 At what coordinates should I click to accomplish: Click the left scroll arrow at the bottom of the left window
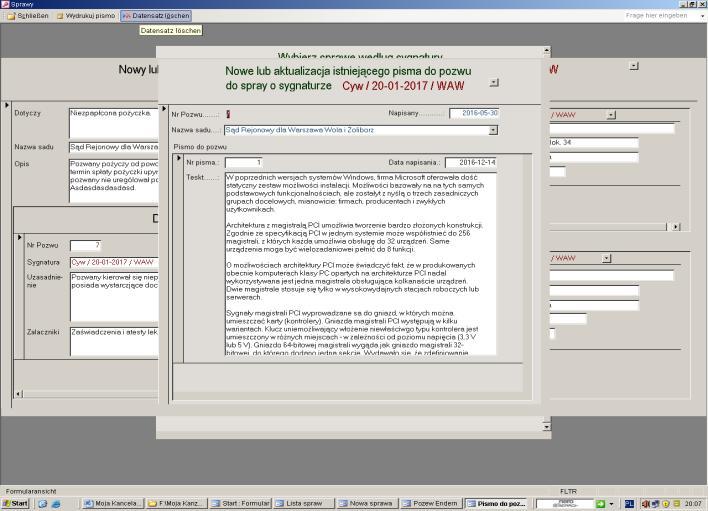coord(19,394)
